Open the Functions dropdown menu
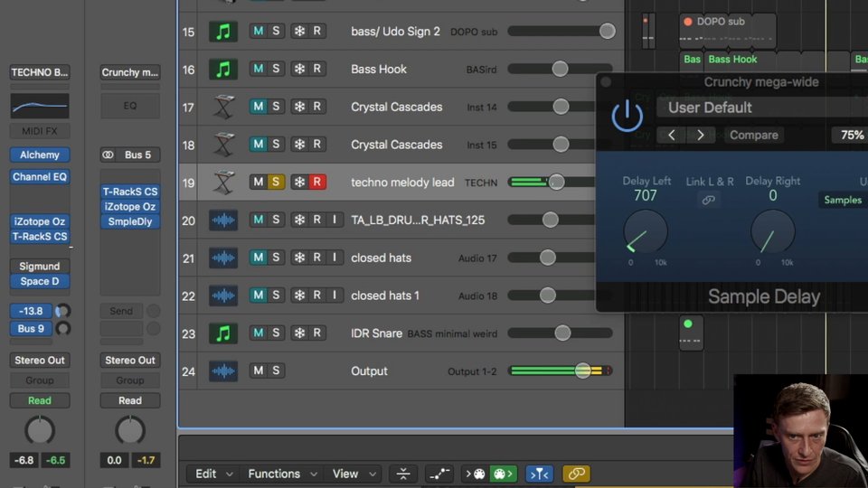 point(282,474)
